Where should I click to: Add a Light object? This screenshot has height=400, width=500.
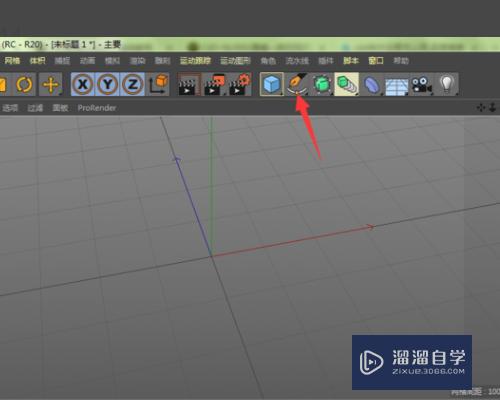447,84
